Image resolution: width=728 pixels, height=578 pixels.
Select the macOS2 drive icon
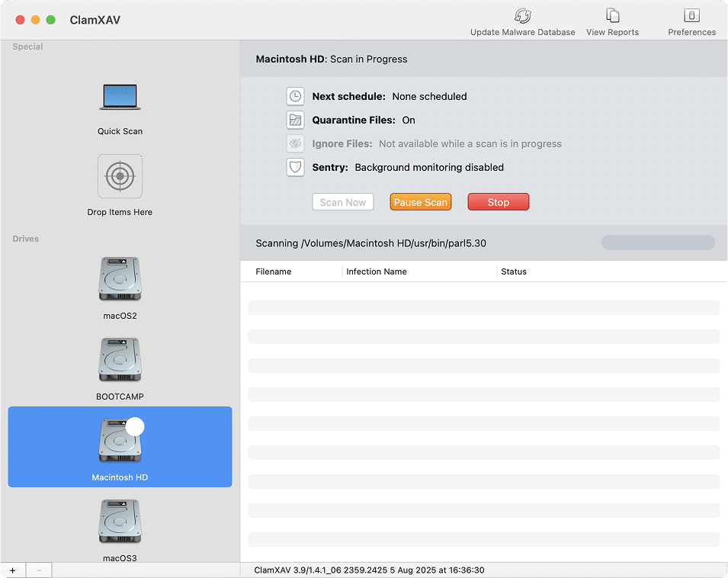click(120, 279)
